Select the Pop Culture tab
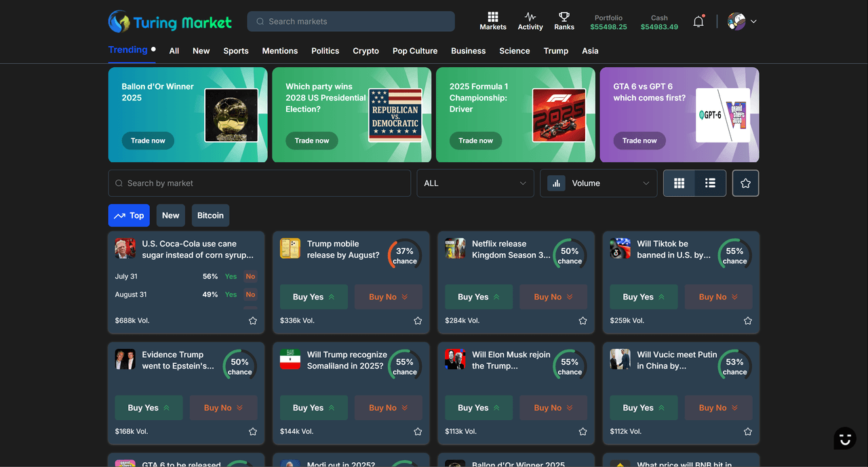The width and height of the screenshot is (868, 467). point(414,51)
